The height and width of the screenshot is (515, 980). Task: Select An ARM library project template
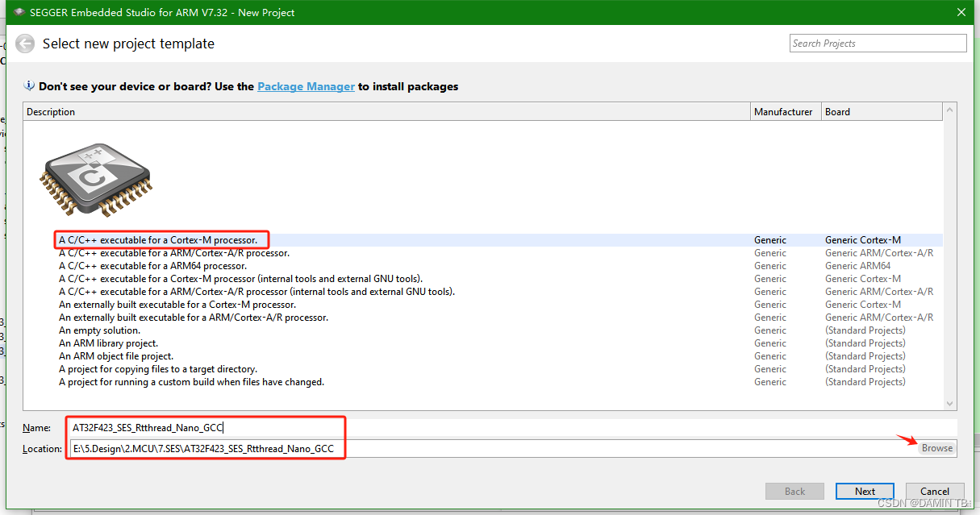point(108,343)
